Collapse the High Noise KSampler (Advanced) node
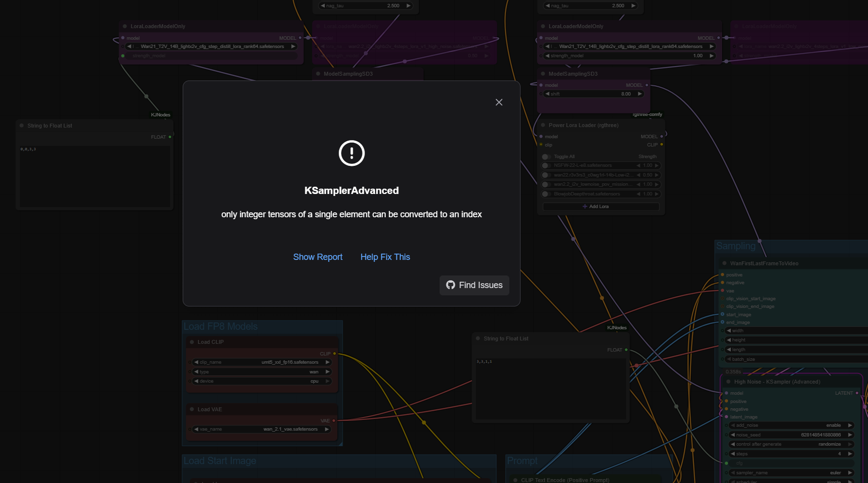 click(x=728, y=382)
